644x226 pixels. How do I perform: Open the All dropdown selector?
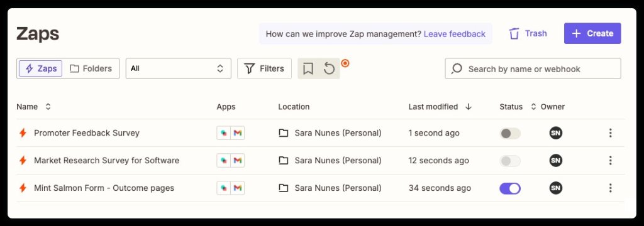[x=178, y=68]
